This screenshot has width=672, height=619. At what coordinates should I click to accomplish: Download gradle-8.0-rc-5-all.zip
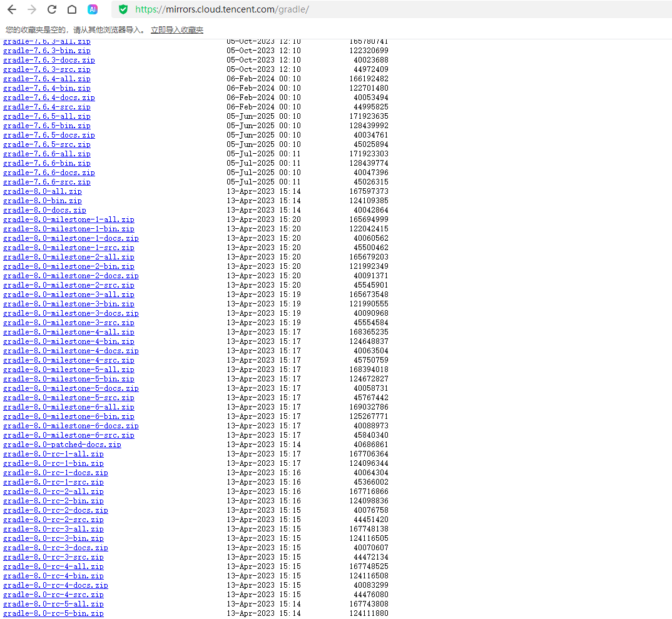(53, 605)
